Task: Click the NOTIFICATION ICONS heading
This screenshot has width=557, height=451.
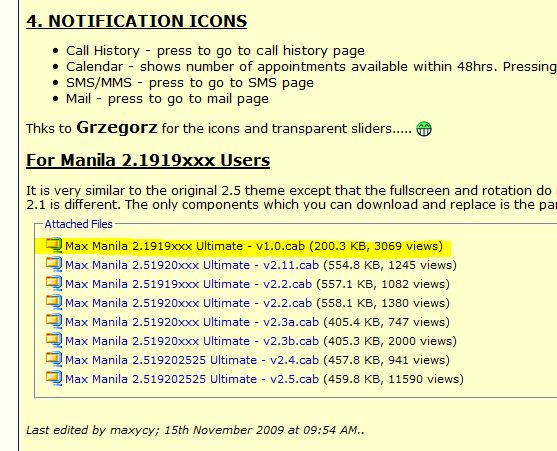Action: pyautogui.click(x=136, y=21)
